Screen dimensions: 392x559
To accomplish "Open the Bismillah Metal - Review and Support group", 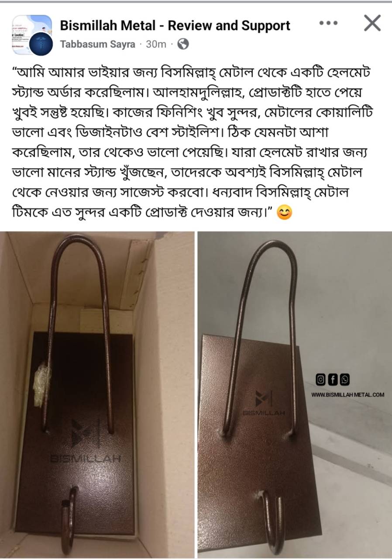I will pos(175,26).
